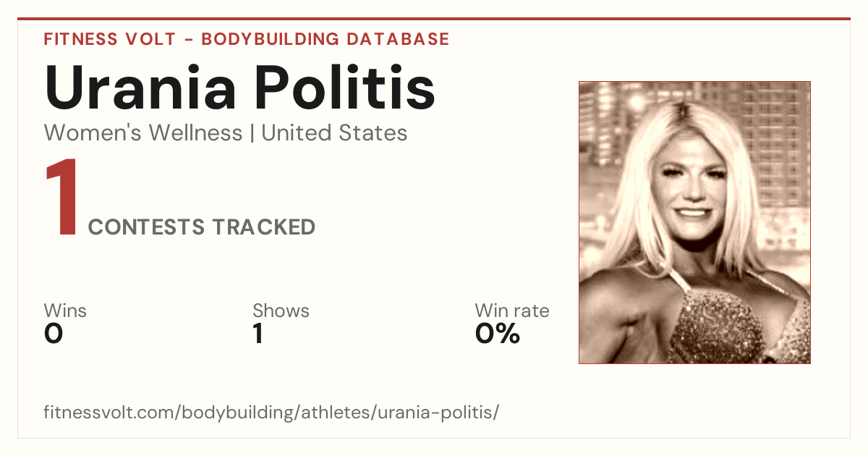Click the Wins stat label
This screenshot has height=456, width=868.
(x=65, y=311)
